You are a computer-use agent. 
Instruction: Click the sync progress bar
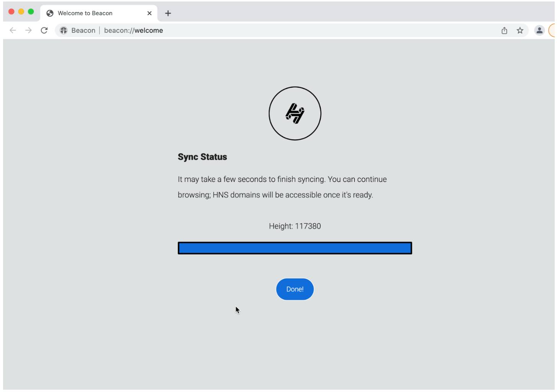click(x=295, y=248)
